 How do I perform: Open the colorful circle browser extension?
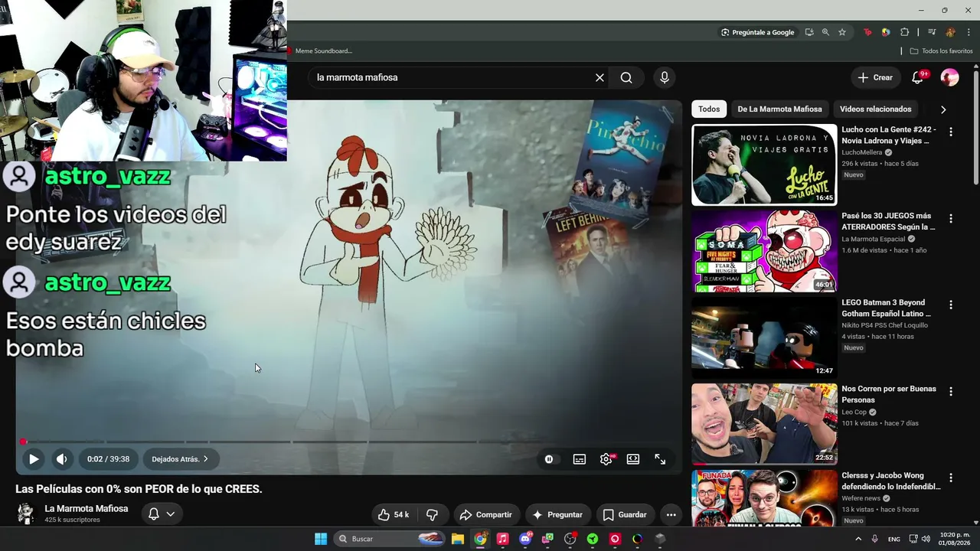point(886,32)
